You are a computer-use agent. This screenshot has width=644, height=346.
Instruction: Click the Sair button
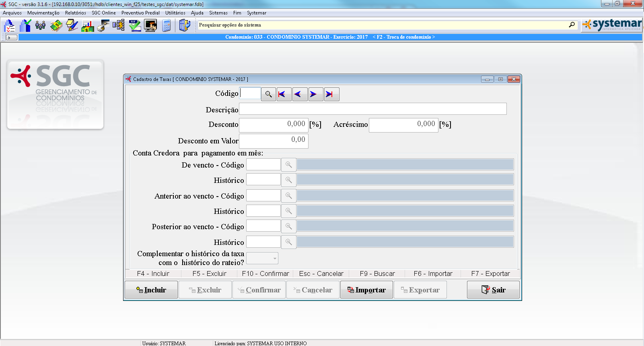[493, 290]
